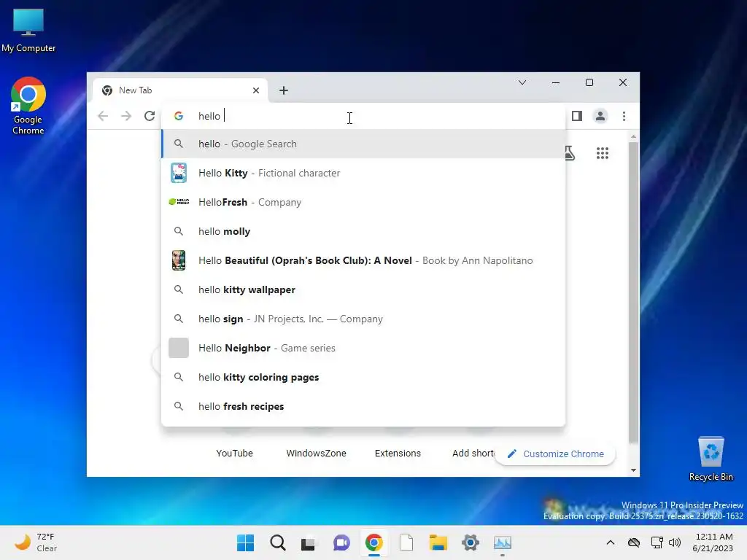
Task: Open the YouTube shortcut
Action: tap(234, 453)
